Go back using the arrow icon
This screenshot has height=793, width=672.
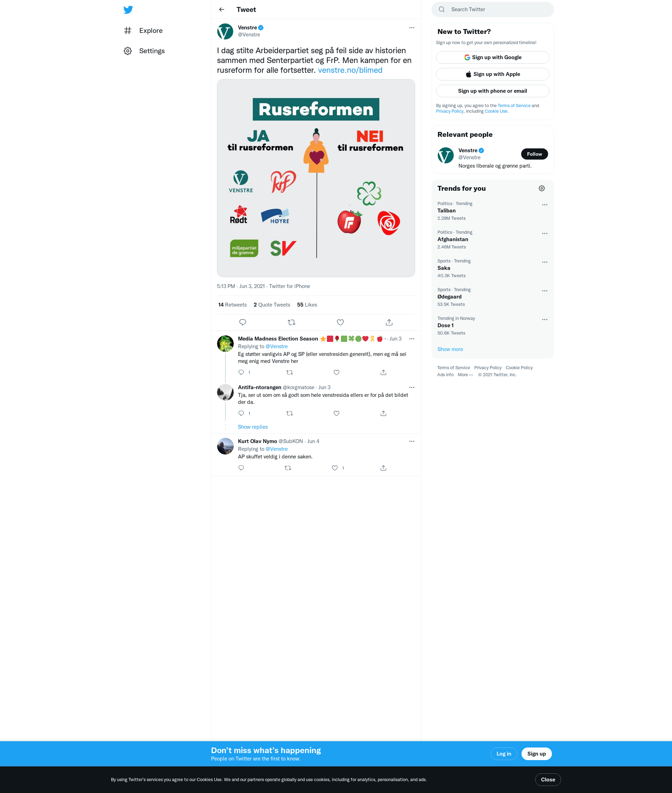click(x=222, y=9)
